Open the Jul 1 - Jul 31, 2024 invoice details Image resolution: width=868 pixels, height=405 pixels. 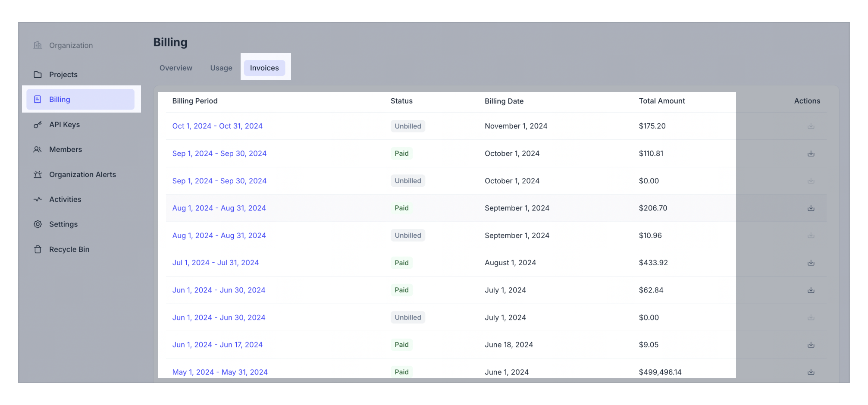click(216, 262)
